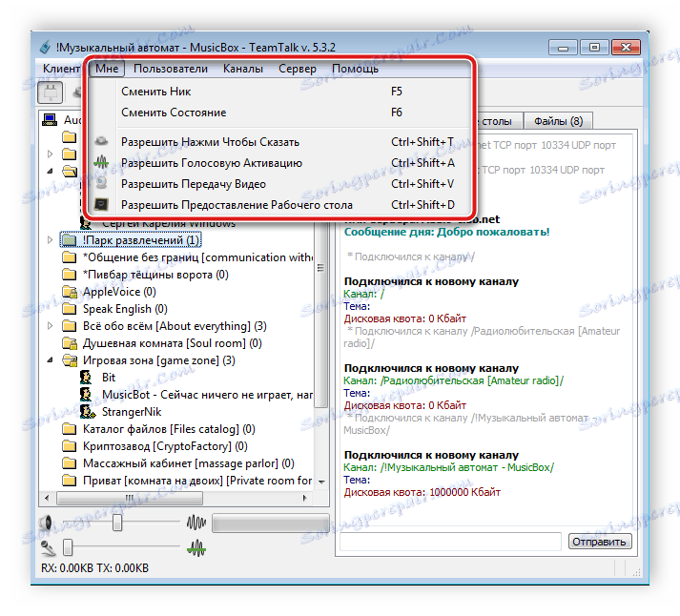Image resolution: width=680 pixels, height=616 pixels.
Task: Click the microphone gain icon
Action: [48, 548]
